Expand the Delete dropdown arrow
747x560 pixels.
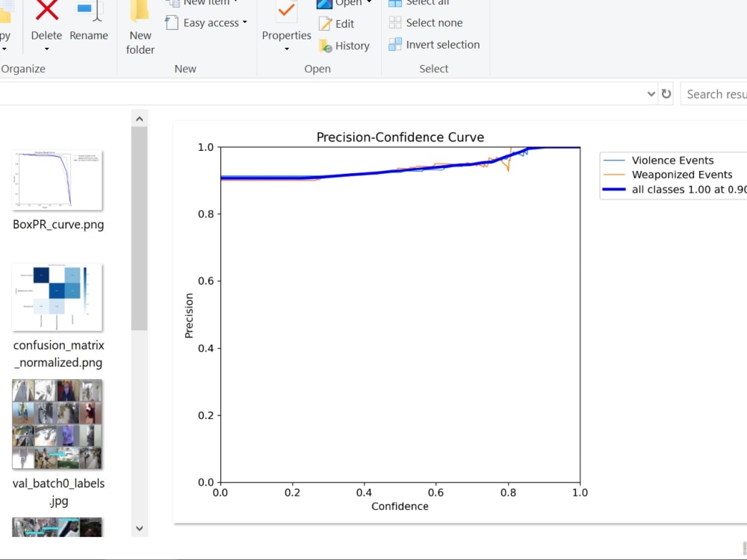(x=46, y=49)
